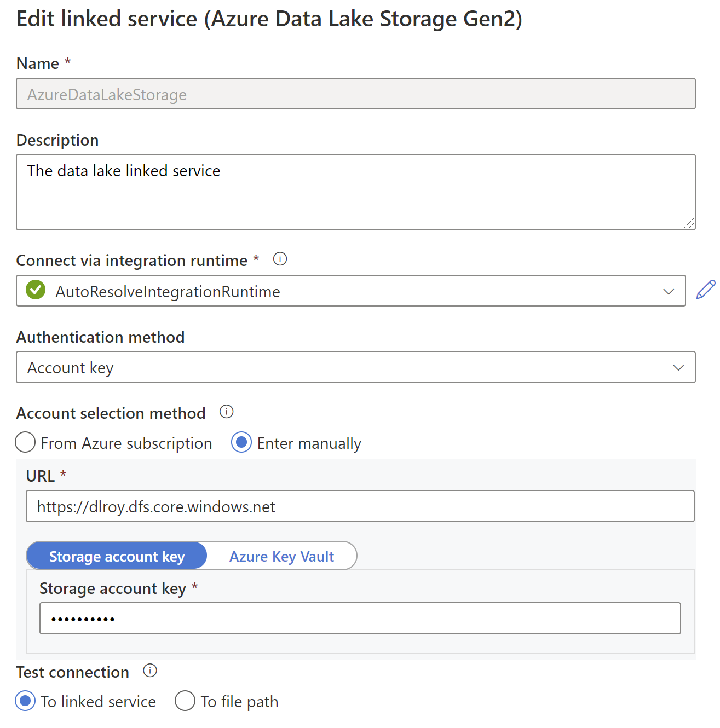Switch to Storage account key tab
The image size is (720, 728).
pyautogui.click(x=117, y=556)
